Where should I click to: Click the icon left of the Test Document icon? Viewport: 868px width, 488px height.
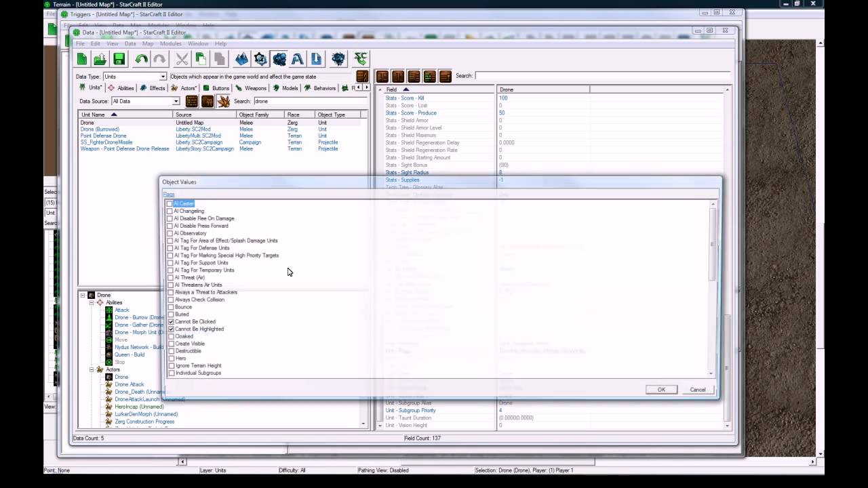pos(338,59)
